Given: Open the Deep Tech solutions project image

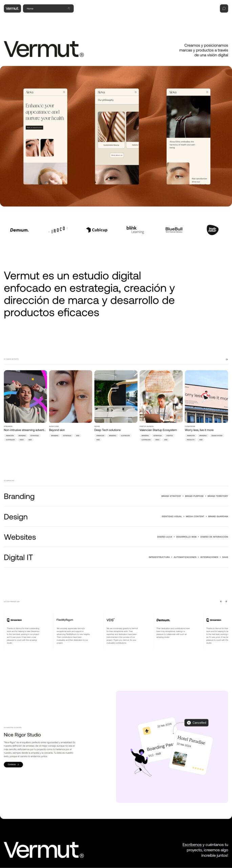Looking at the screenshot, I should coord(116,396).
